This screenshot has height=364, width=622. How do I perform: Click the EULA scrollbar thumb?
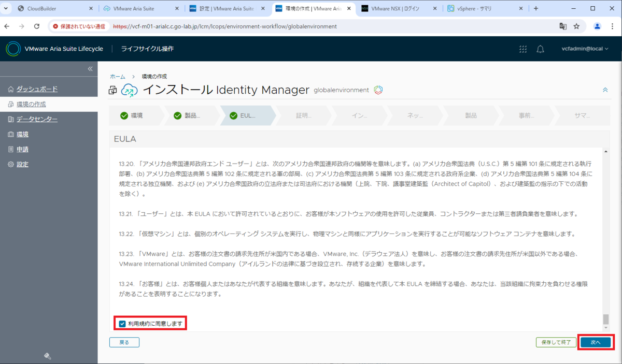605,319
